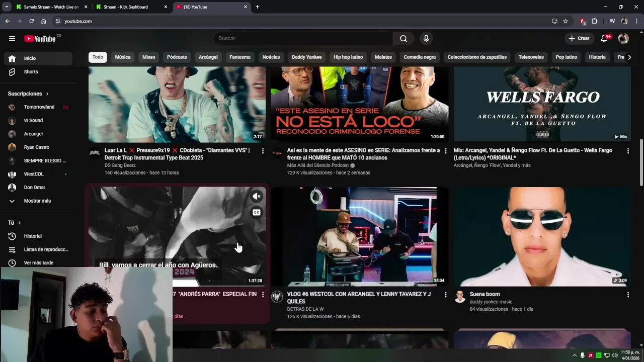Show hidden system tray icons
Viewport: 644px width, 362px height.
[575, 355]
